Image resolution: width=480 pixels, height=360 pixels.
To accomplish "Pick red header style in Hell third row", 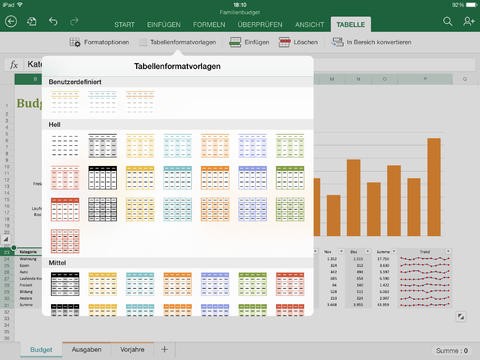I will click(65, 209).
